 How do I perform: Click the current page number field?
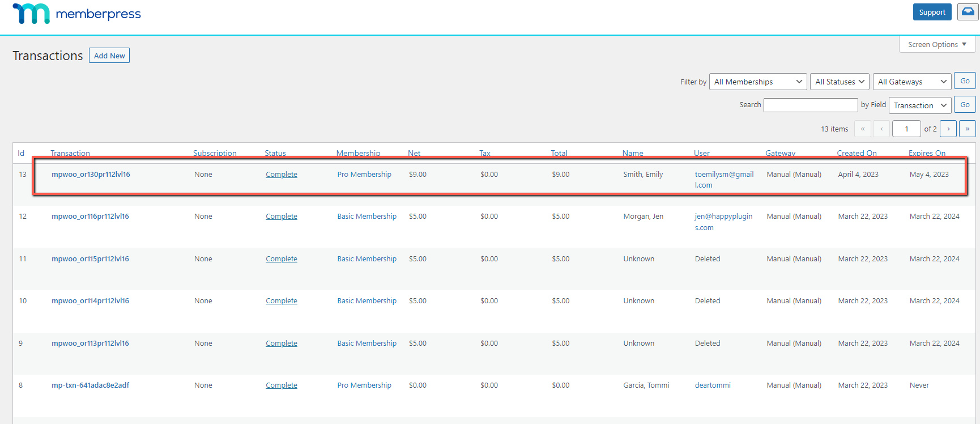[906, 129]
